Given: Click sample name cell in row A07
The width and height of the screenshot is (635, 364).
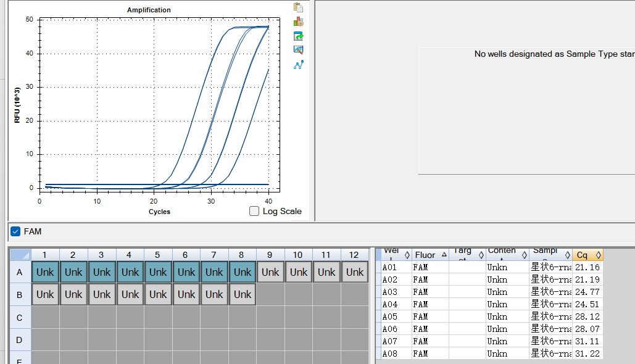Looking at the screenshot, I should 550,341.
